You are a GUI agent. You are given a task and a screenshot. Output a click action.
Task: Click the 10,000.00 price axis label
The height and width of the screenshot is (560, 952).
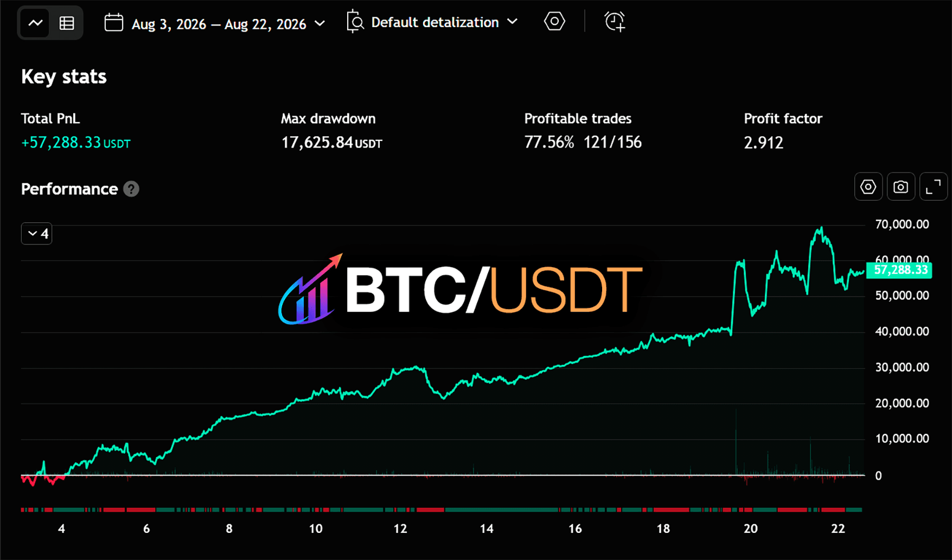click(902, 438)
